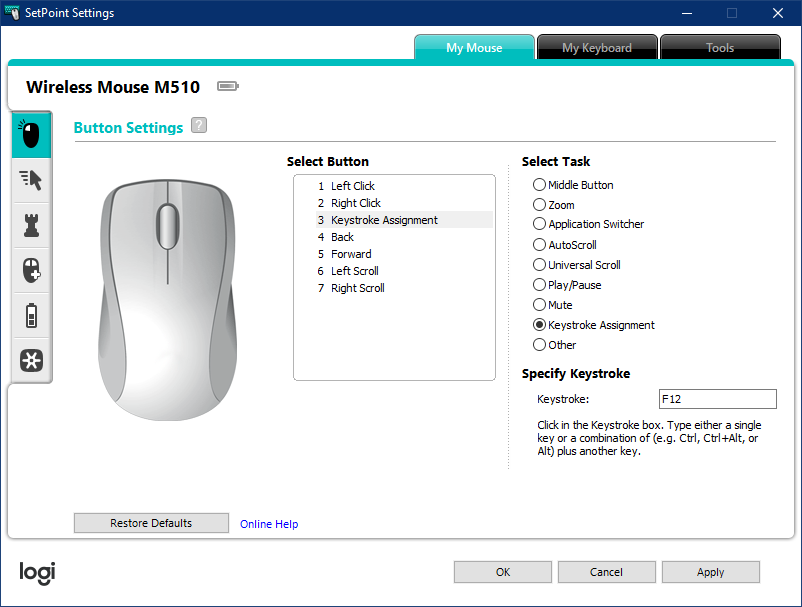
Task: Switch to the My Keyboard tab
Action: [x=597, y=48]
